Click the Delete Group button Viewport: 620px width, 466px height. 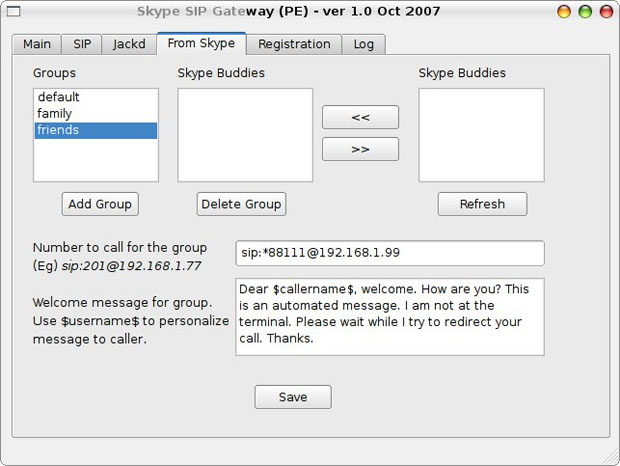(x=241, y=204)
